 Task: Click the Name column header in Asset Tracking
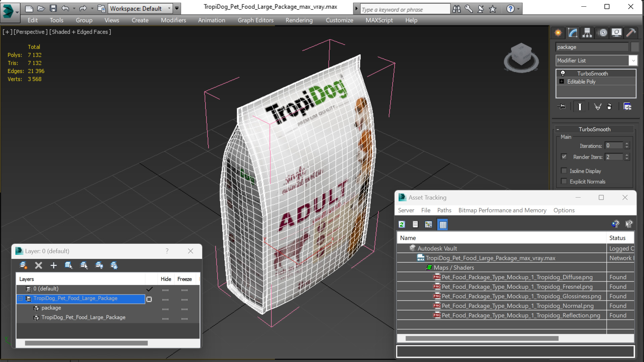click(502, 238)
